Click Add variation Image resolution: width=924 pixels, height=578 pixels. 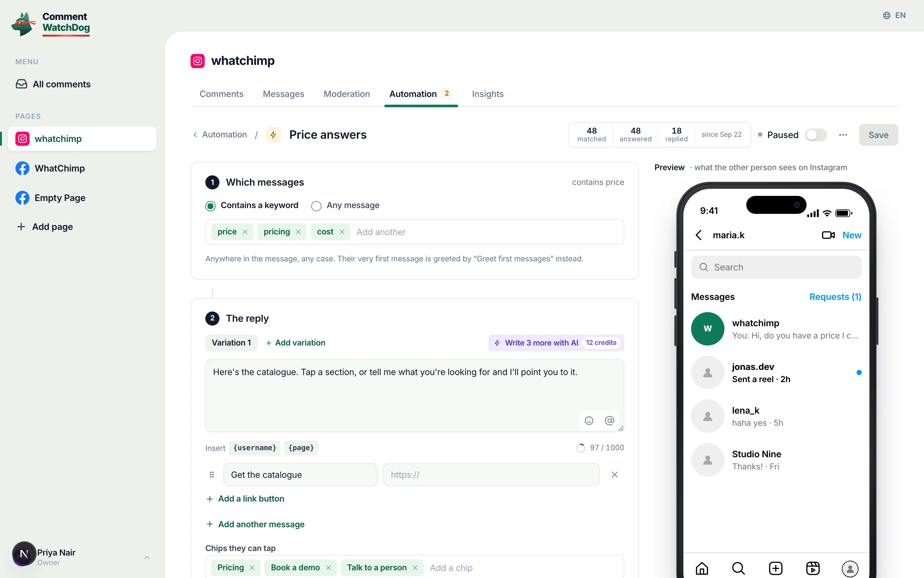point(296,343)
